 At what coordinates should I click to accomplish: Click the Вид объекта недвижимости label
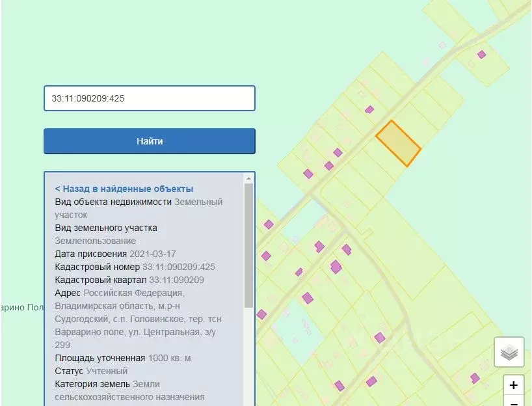point(113,202)
